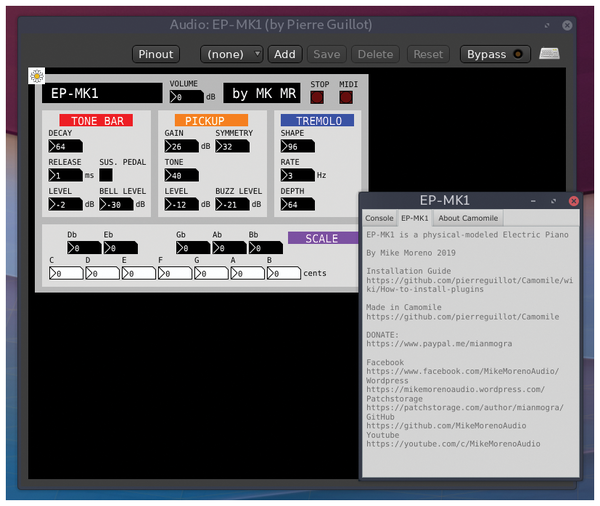600x506 pixels.
Task: Click the patchstorage.com author URL
Action: tap(465, 407)
